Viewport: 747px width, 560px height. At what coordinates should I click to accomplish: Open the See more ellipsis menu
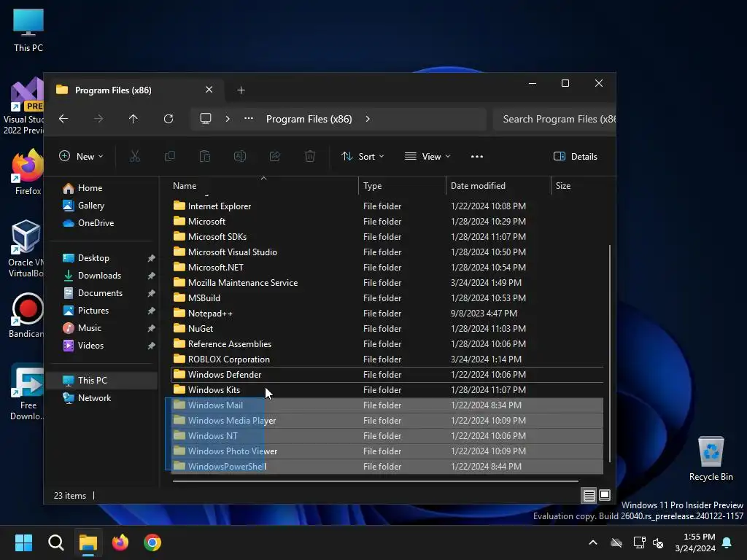coord(477,156)
